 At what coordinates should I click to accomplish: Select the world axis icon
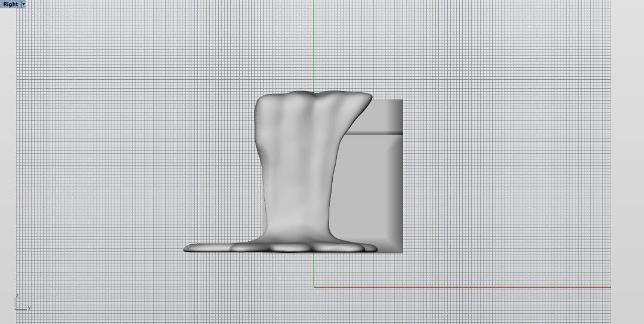[x=21, y=303]
